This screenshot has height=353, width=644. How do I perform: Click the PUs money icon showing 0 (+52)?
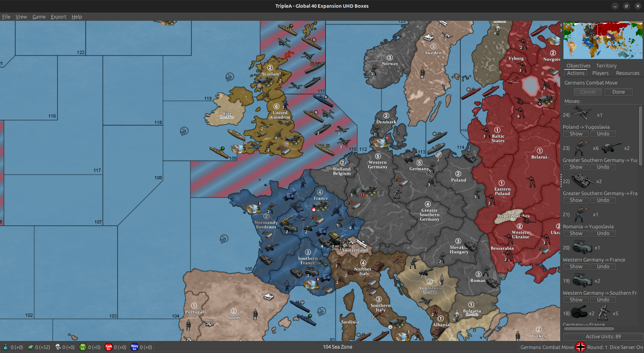[x=31, y=347]
